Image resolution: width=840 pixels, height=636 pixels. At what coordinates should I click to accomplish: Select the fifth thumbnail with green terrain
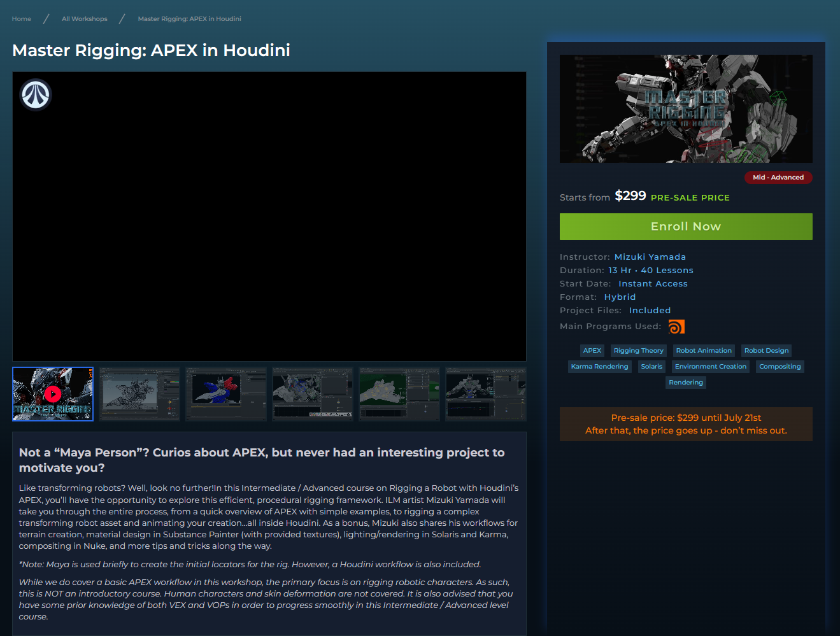399,394
